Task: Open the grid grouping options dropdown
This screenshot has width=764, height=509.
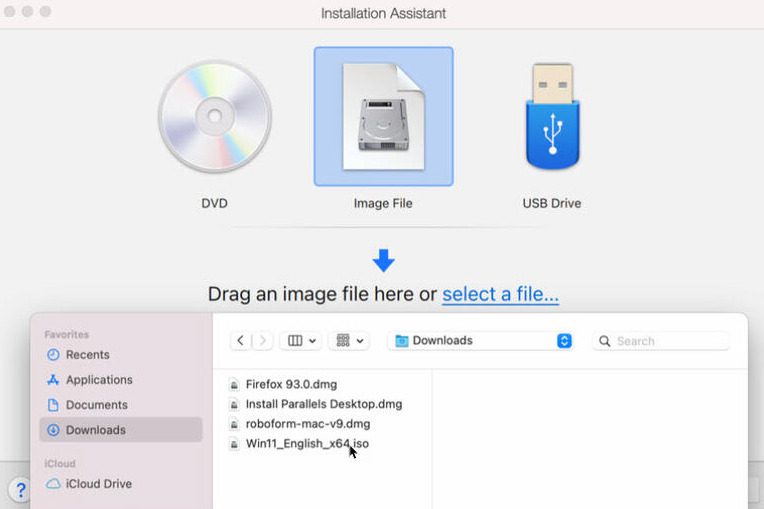Action: point(350,341)
